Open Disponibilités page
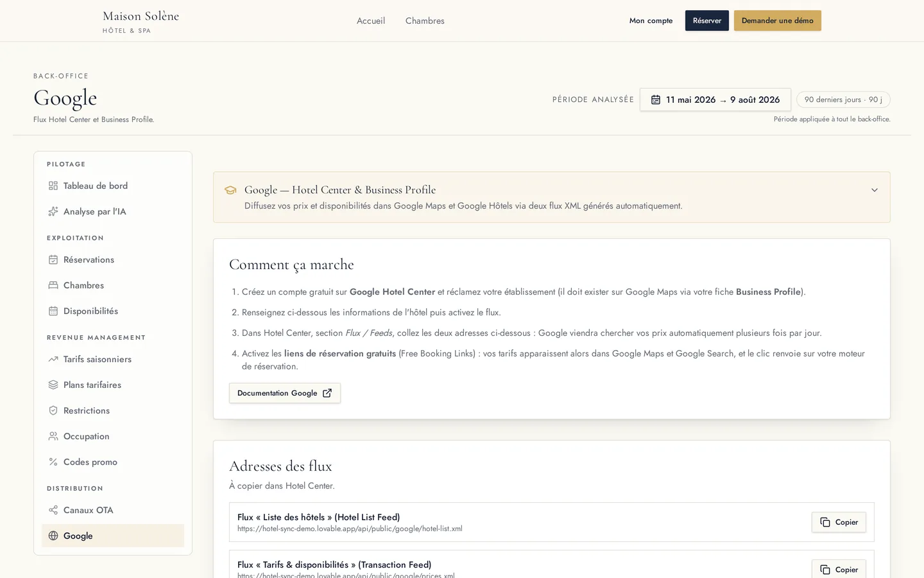 [x=113, y=311]
